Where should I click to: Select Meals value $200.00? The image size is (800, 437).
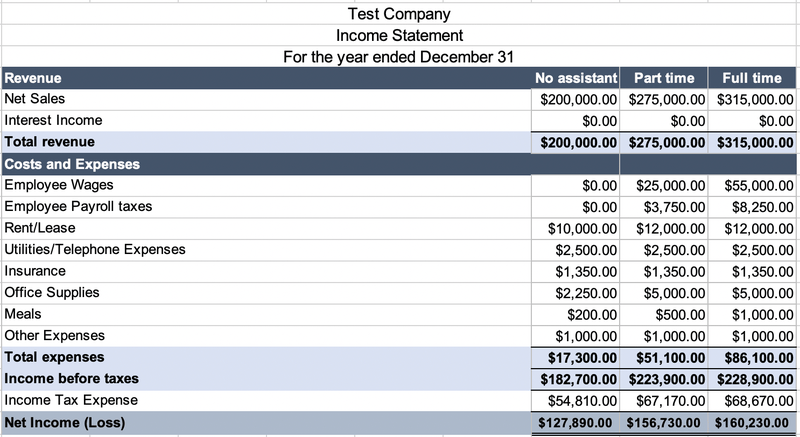576,315
